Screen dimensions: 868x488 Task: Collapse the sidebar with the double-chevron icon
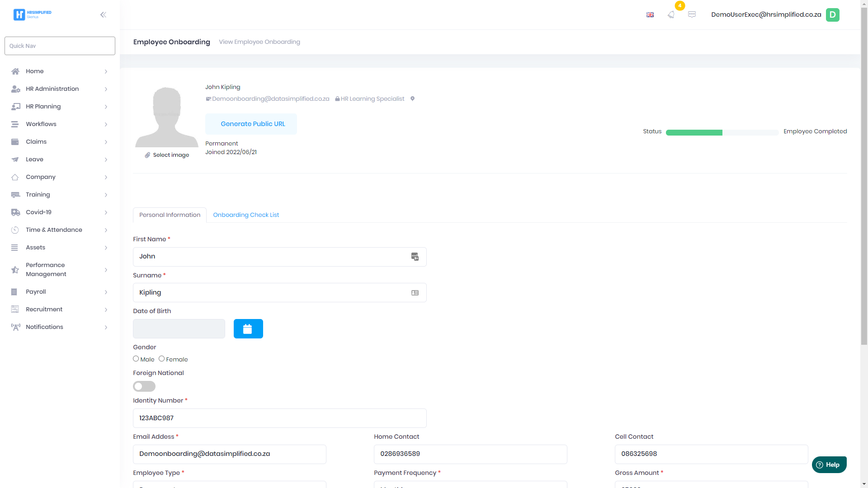coord(103,14)
